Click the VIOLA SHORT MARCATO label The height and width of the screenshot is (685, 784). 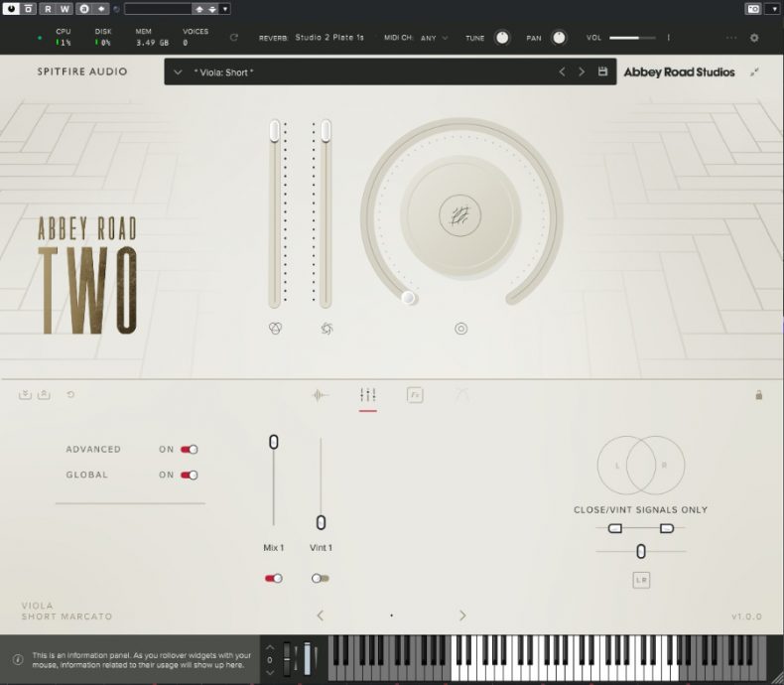click(66, 611)
